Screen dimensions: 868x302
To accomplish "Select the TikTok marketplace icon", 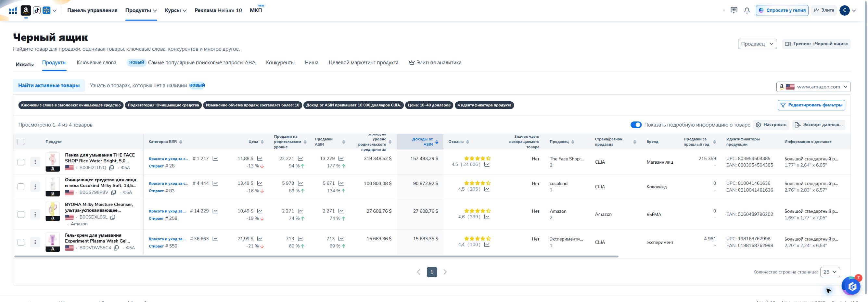I will tap(37, 10).
